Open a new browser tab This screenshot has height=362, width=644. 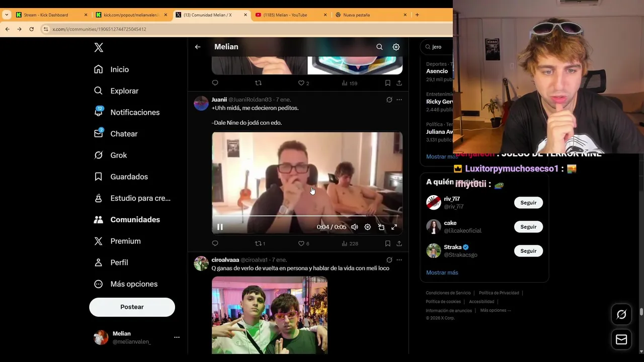point(417,15)
